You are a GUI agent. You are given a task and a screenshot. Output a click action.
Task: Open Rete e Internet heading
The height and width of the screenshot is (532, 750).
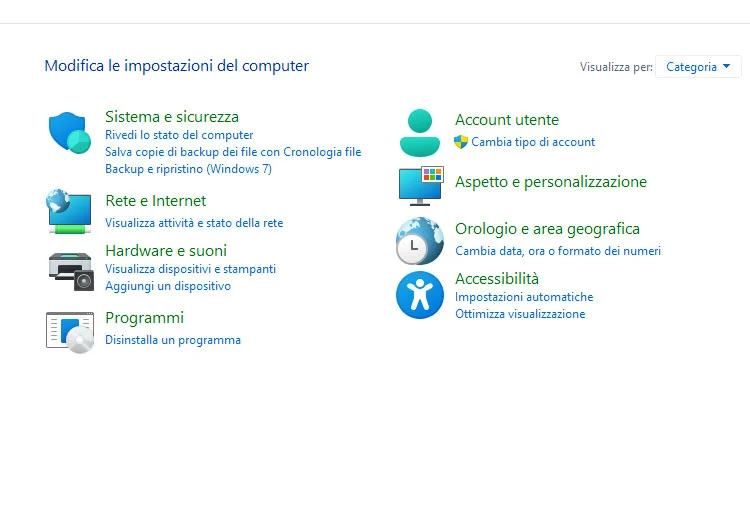pos(155,201)
